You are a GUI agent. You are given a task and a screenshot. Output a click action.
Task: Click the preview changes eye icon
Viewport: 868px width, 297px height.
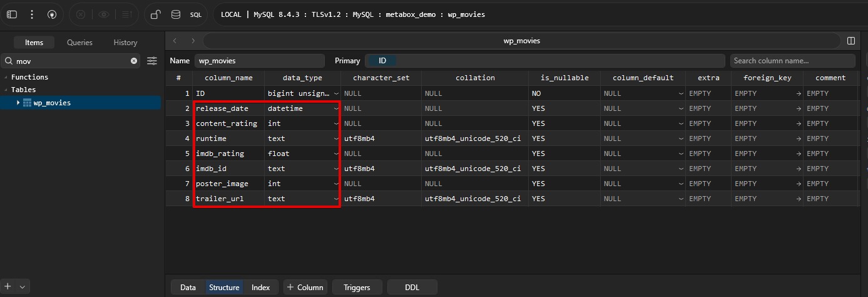(x=103, y=14)
